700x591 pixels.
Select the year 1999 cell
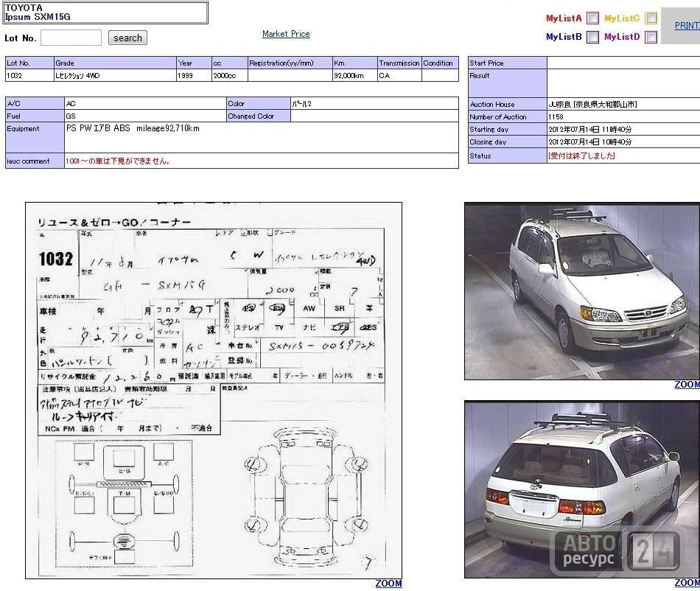pos(195,75)
